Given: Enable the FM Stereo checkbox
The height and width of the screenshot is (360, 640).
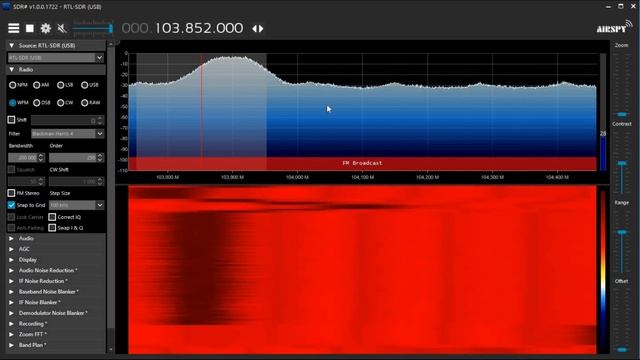Looking at the screenshot, I should [11, 193].
